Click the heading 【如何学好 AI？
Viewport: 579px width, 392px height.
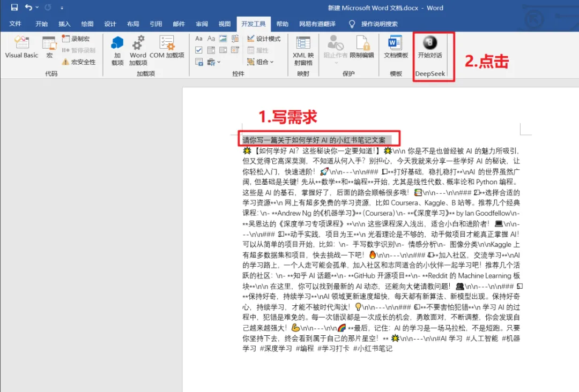(x=277, y=150)
